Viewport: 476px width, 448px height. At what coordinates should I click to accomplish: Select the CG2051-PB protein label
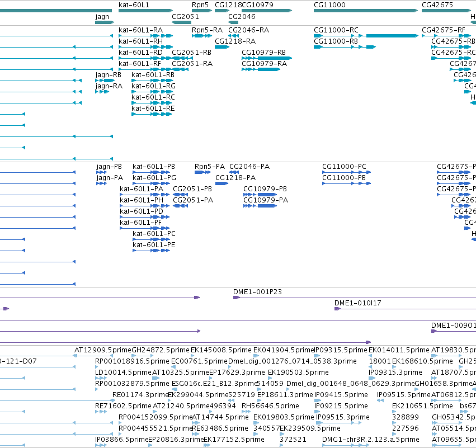coord(192,189)
